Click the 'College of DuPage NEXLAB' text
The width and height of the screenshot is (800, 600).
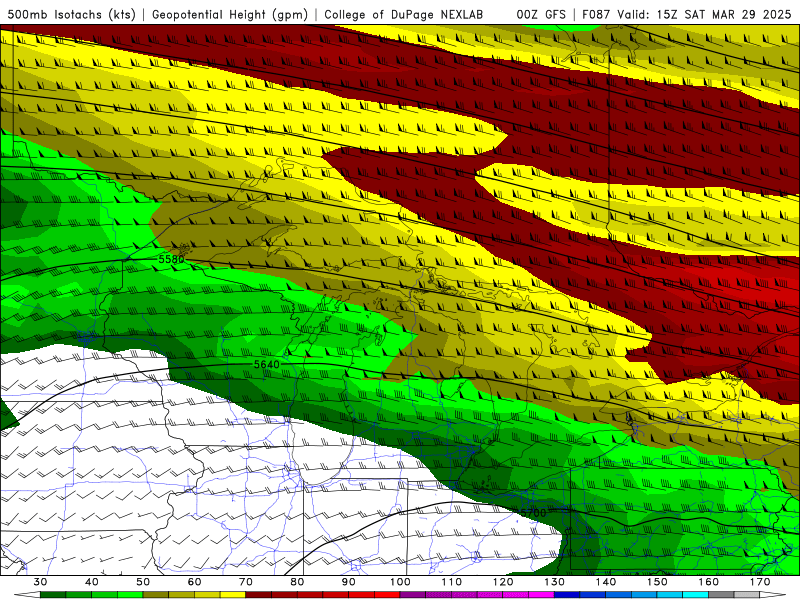click(x=403, y=14)
